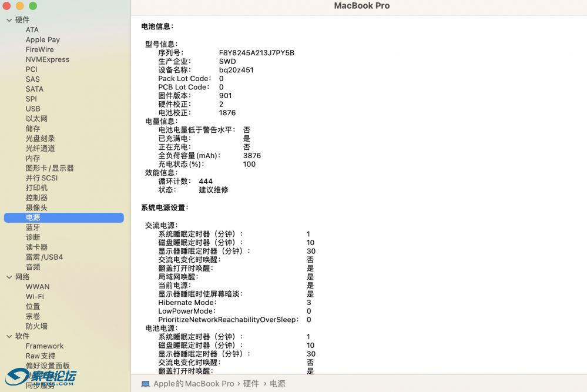587x392 pixels.
Task: Select Raw 支持 under software
Action: (41, 356)
